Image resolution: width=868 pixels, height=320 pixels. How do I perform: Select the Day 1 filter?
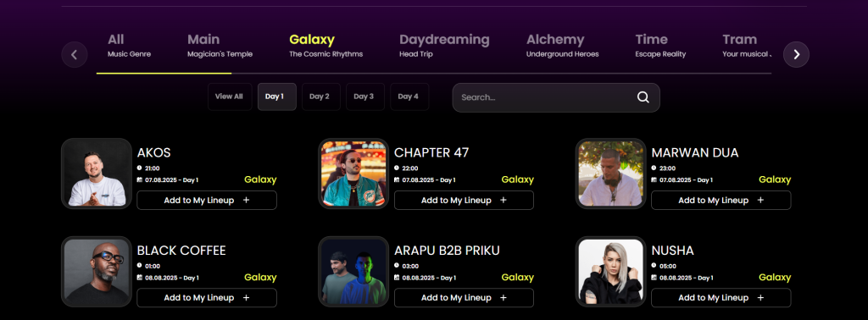[x=277, y=97]
